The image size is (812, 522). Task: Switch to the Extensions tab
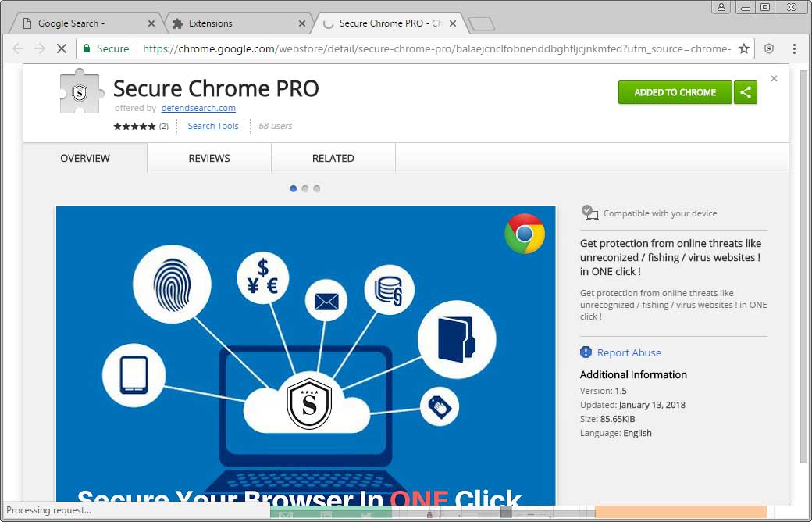point(238,23)
